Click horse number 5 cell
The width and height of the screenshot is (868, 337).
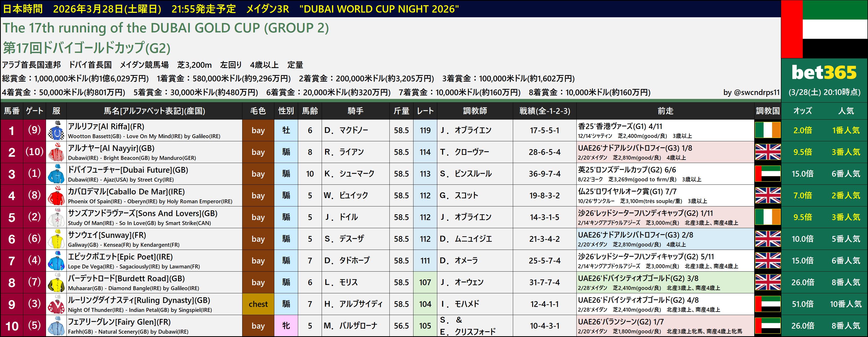tap(12, 217)
